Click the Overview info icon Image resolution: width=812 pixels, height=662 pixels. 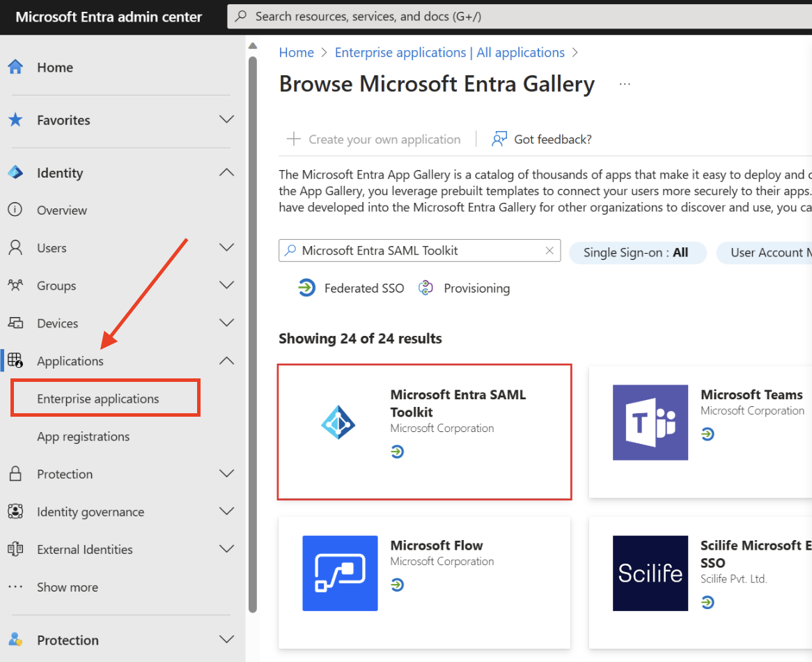[15, 210]
